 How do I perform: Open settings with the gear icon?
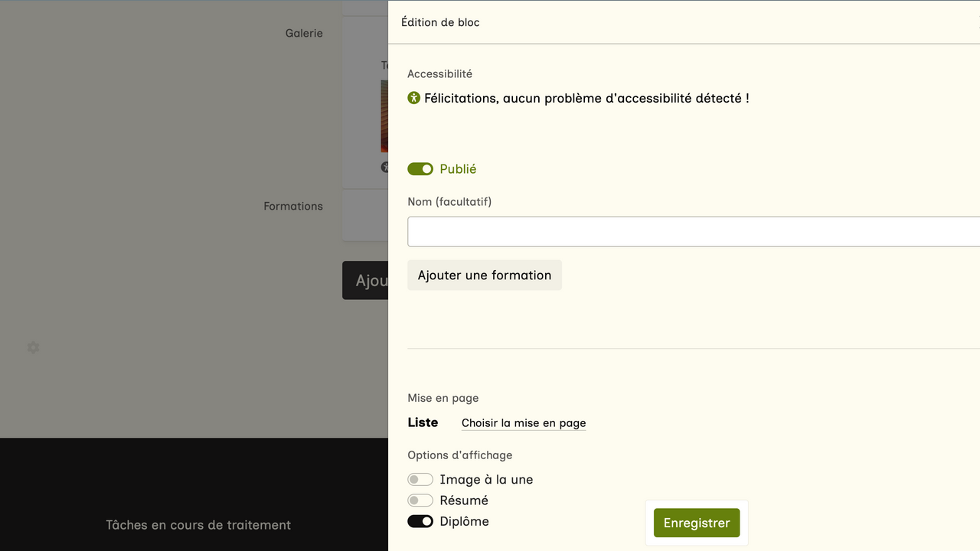[x=33, y=347]
